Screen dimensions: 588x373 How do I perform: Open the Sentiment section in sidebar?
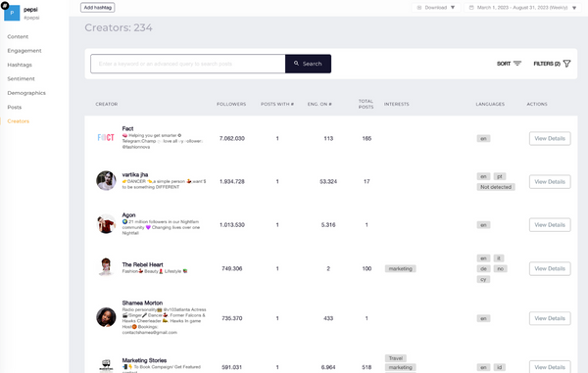coord(21,78)
